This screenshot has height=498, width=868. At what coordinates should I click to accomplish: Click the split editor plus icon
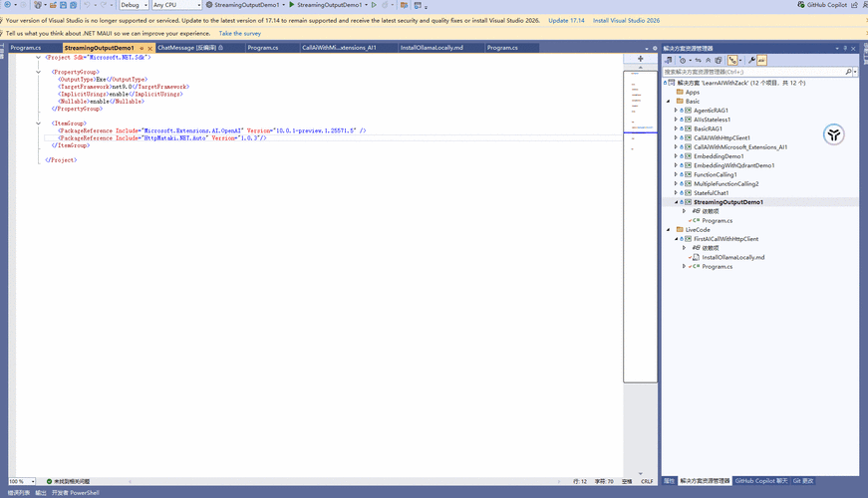point(641,58)
